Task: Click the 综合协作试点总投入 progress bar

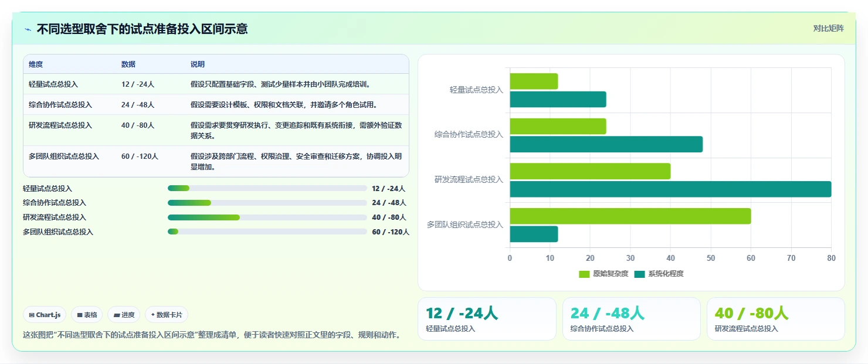Action: click(267, 203)
